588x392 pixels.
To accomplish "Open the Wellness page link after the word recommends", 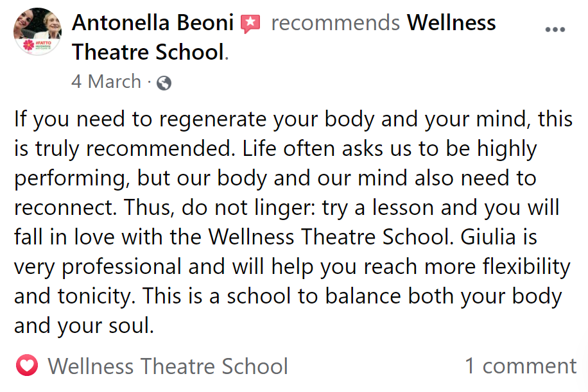I will pos(451,22).
